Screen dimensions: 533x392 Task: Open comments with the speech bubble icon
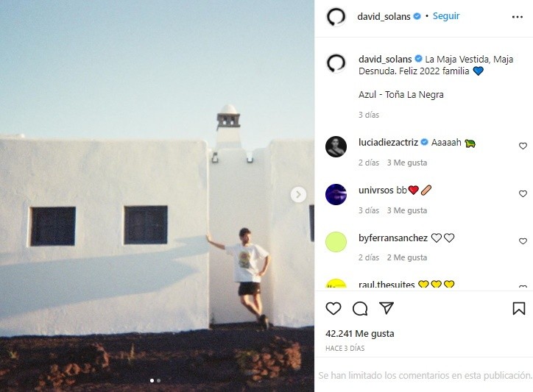pyautogui.click(x=360, y=308)
